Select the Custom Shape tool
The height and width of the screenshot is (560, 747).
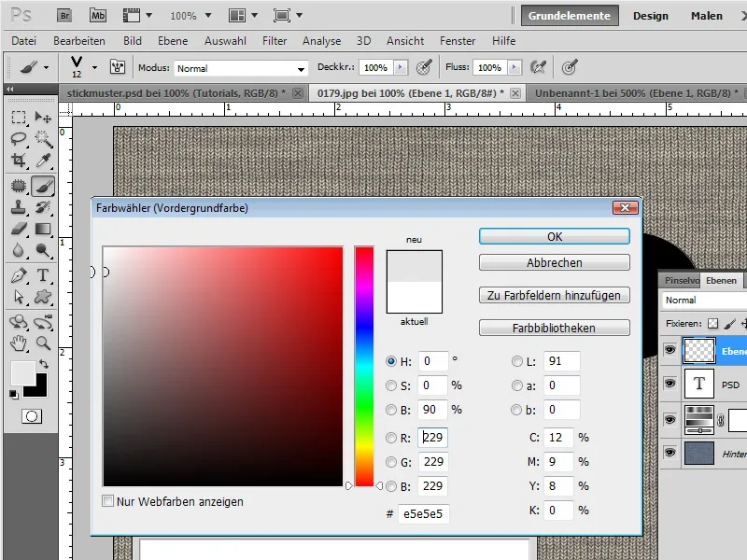[x=43, y=297]
